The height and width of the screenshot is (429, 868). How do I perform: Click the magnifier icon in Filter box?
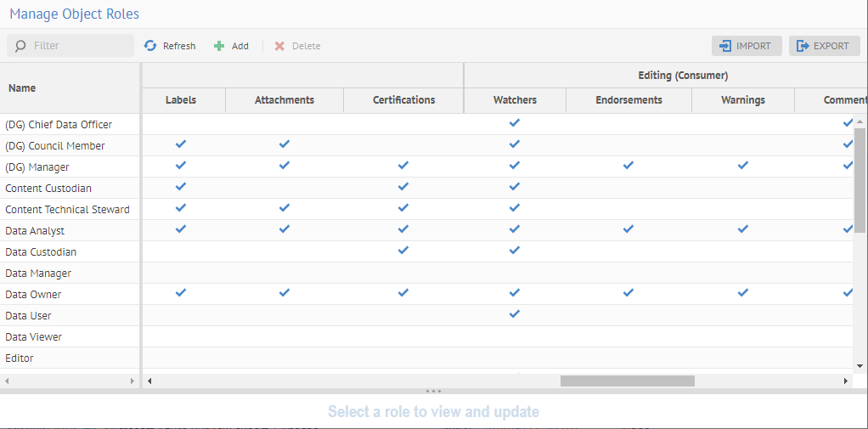click(20, 46)
